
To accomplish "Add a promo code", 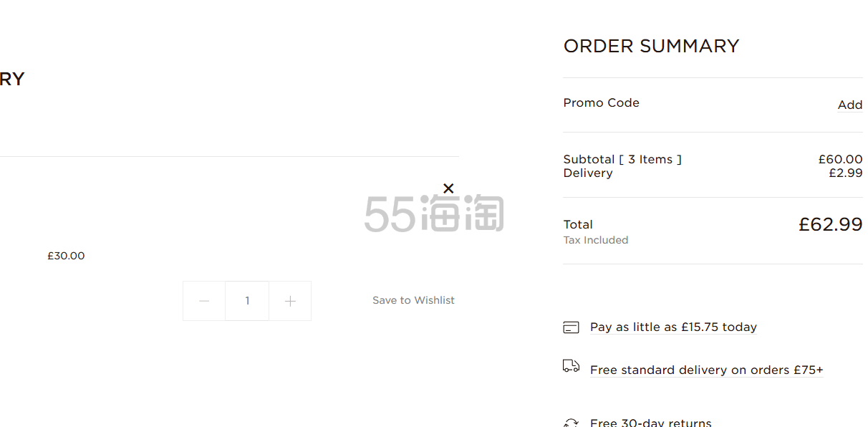I will (850, 105).
